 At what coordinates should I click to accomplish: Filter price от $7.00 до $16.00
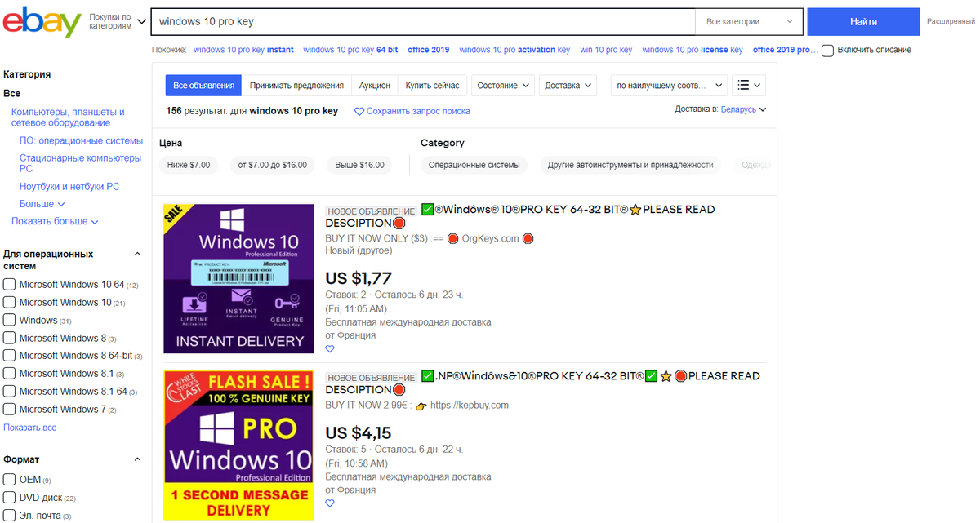[x=273, y=165]
